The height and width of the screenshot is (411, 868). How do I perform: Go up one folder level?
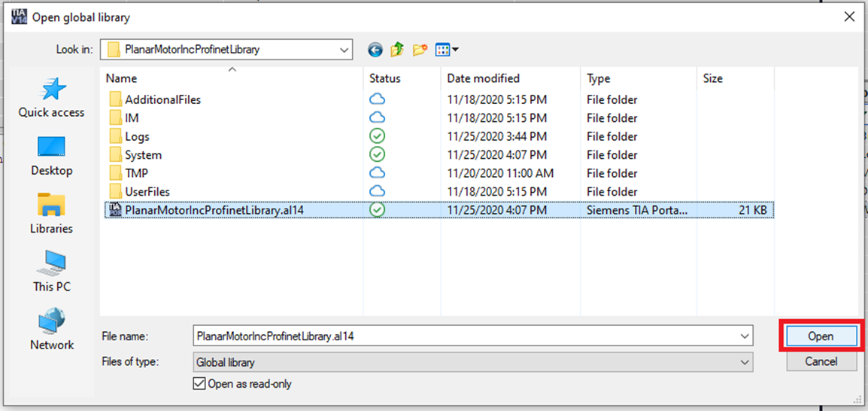(x=397, y=50)
